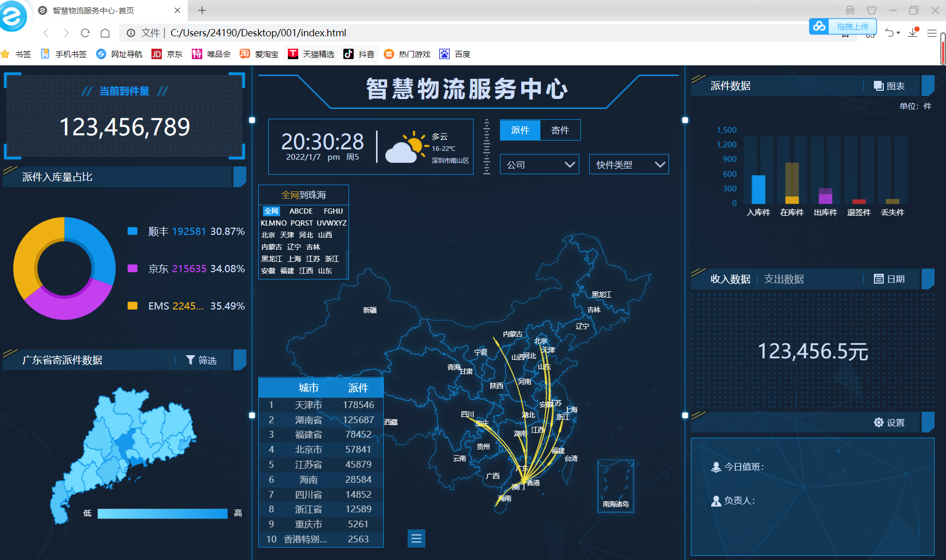Click the 南海诸岛 inset map

(x=616, y=486)
